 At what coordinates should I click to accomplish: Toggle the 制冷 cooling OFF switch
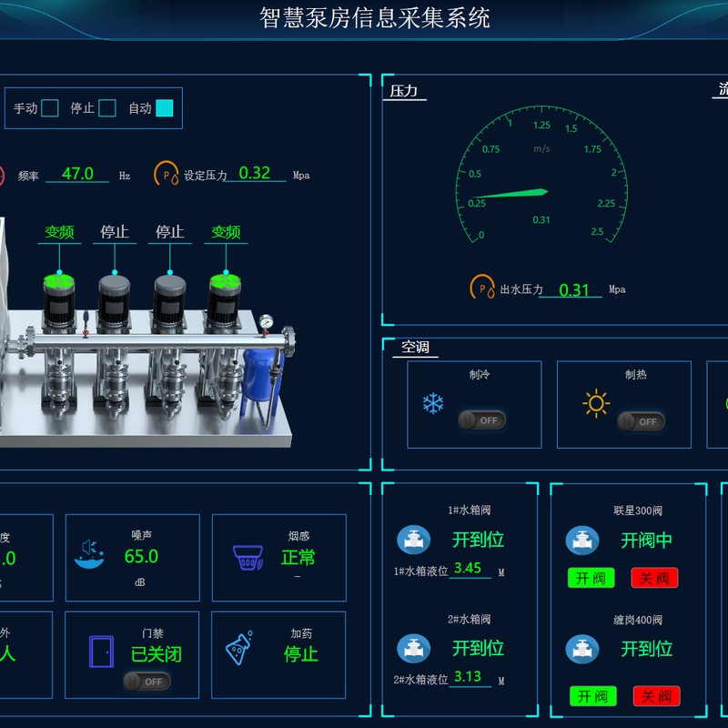pos(482,420)
